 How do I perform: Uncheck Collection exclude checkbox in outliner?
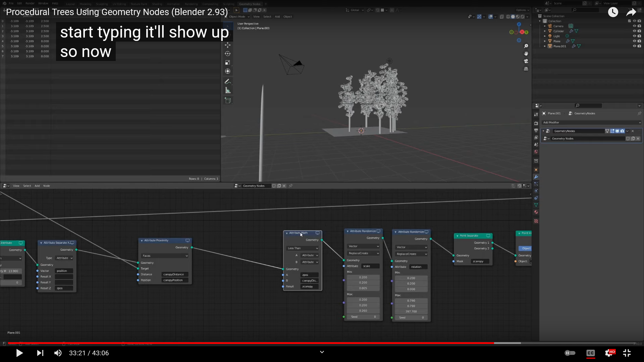point(629,21)
